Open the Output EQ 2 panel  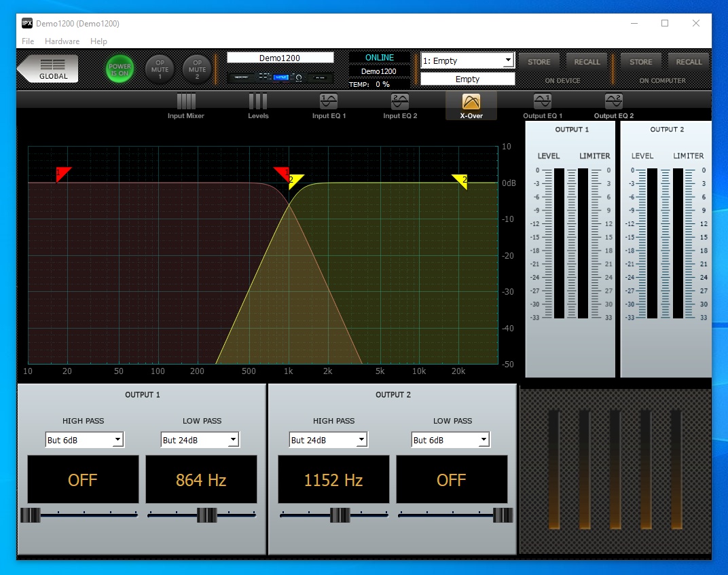613,105
